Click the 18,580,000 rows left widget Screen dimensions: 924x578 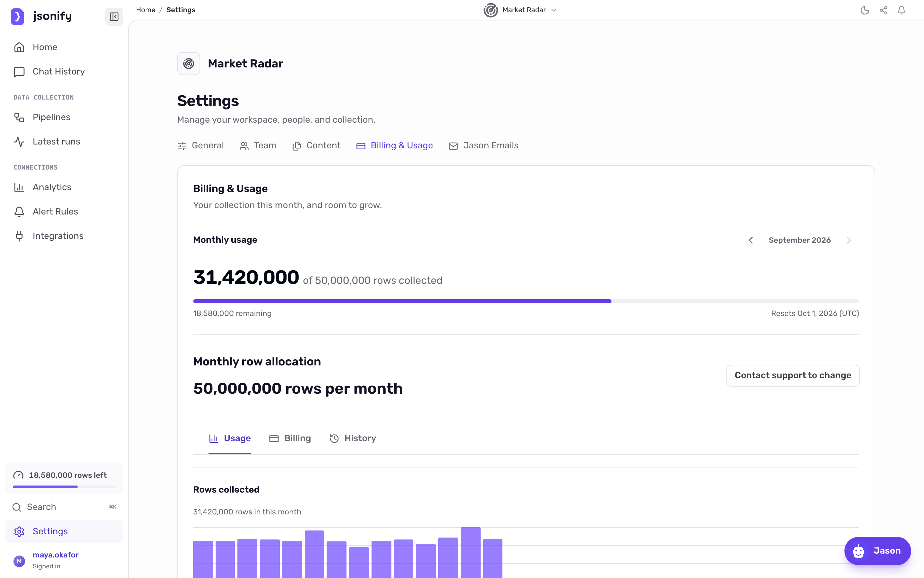64,478
